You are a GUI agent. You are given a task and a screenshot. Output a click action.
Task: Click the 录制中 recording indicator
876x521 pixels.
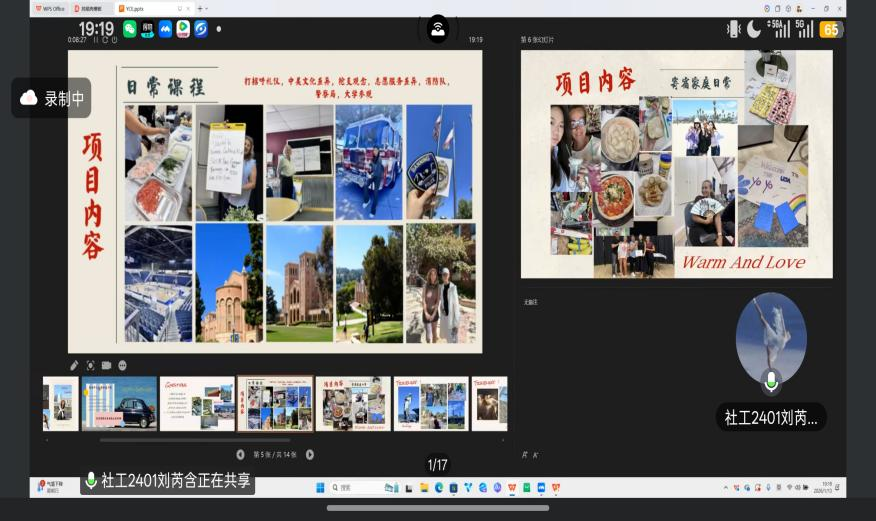click(x=51, y=98)
